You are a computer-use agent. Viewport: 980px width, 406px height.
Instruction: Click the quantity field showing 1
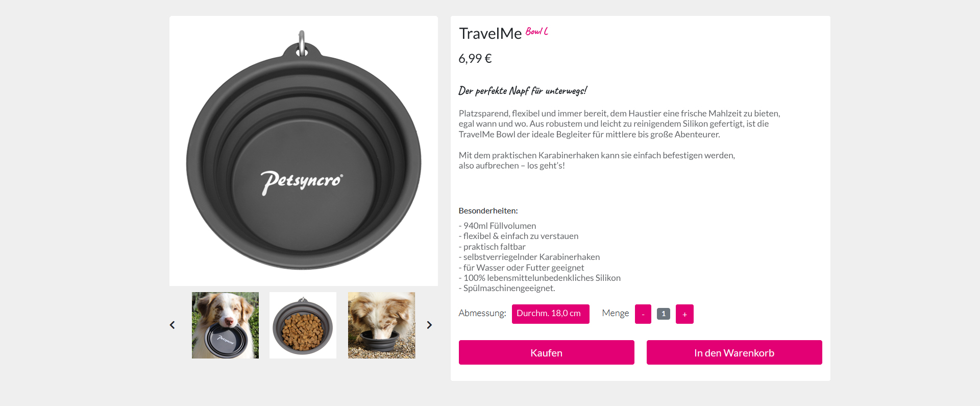click(663, 314)
